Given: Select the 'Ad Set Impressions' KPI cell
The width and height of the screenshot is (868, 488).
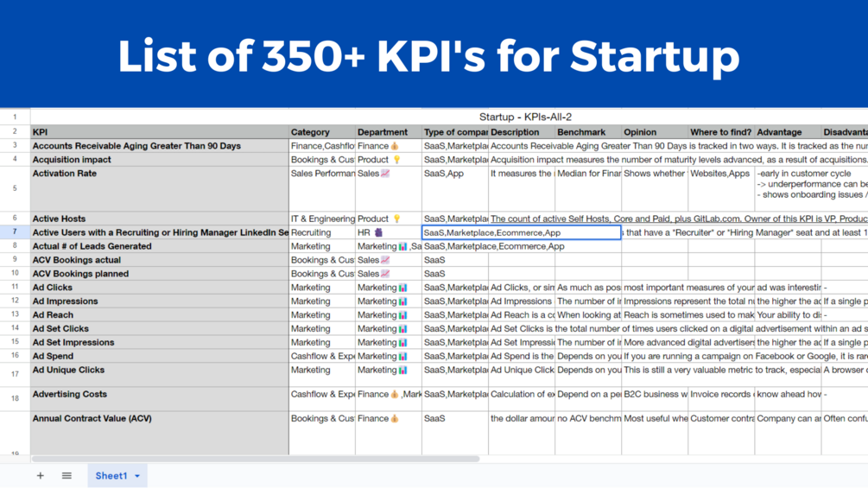Looking at the screenshot, I should click(x=160, y=343).
